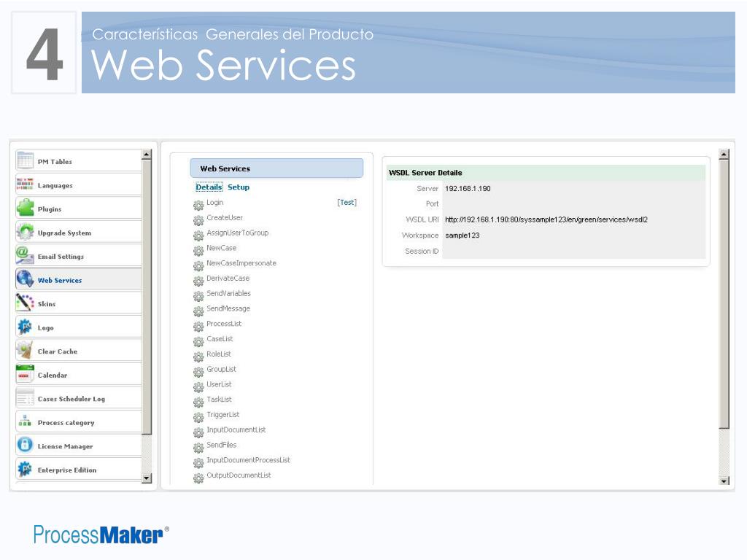
Task: Click the SendMessage service link
Action: pos(228,308)
